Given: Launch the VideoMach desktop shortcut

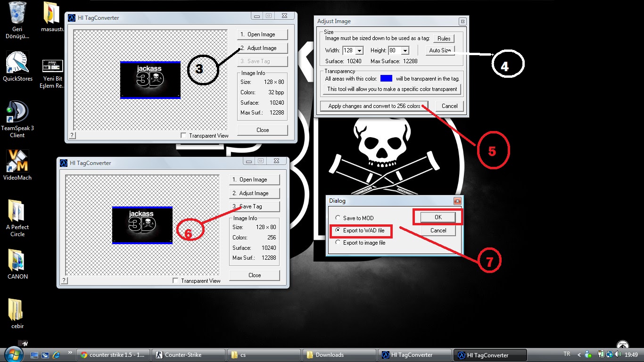Looking at the screenshot, I should tap(17, 165).
